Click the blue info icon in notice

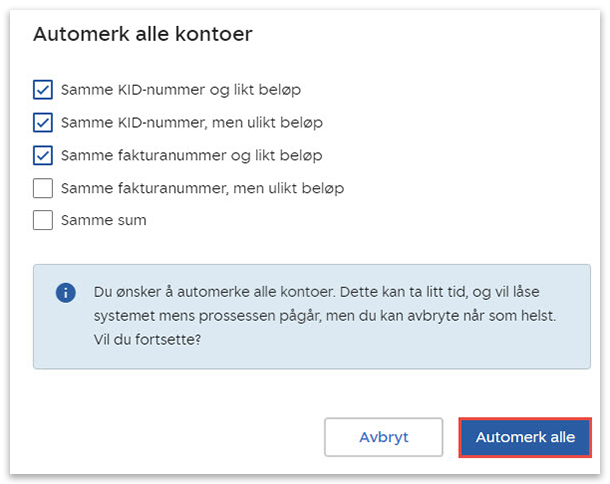click(66, 293)
